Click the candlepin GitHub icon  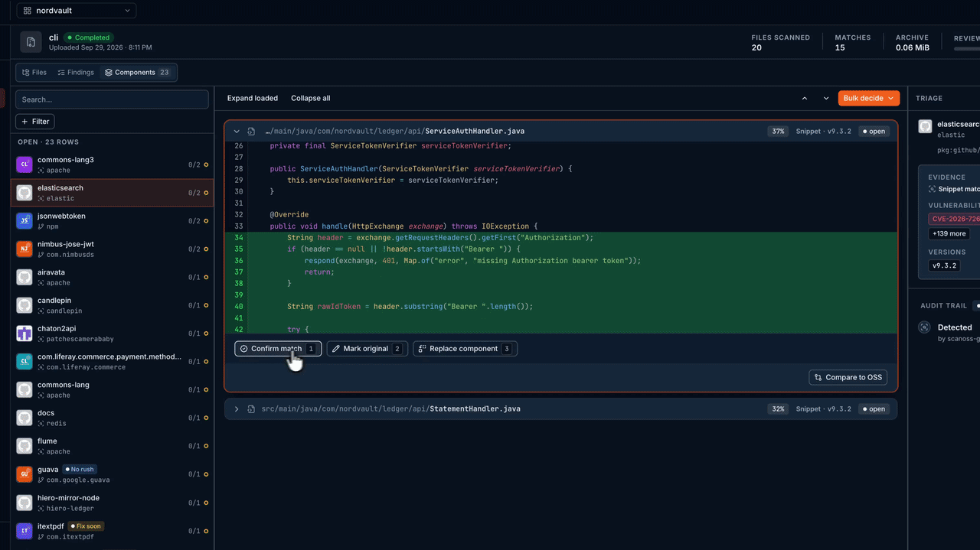tap(24, 305)
